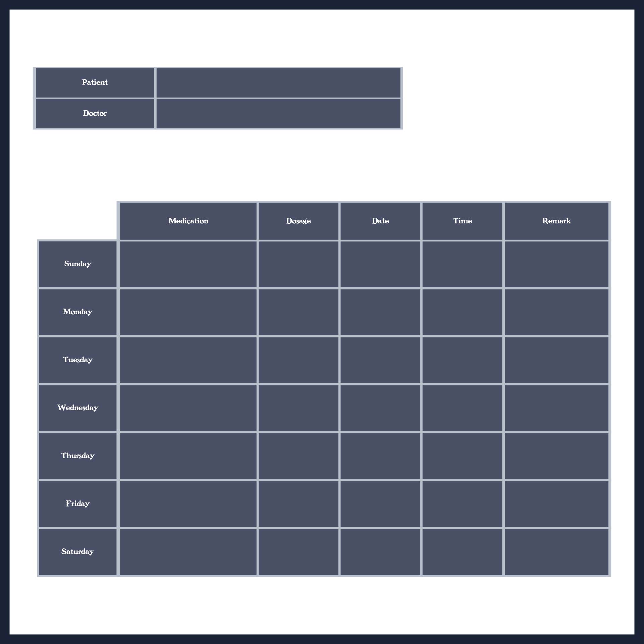Click the Remark column header
The width and height of the screenshot is (644, 644).
[x=556, y=221]
